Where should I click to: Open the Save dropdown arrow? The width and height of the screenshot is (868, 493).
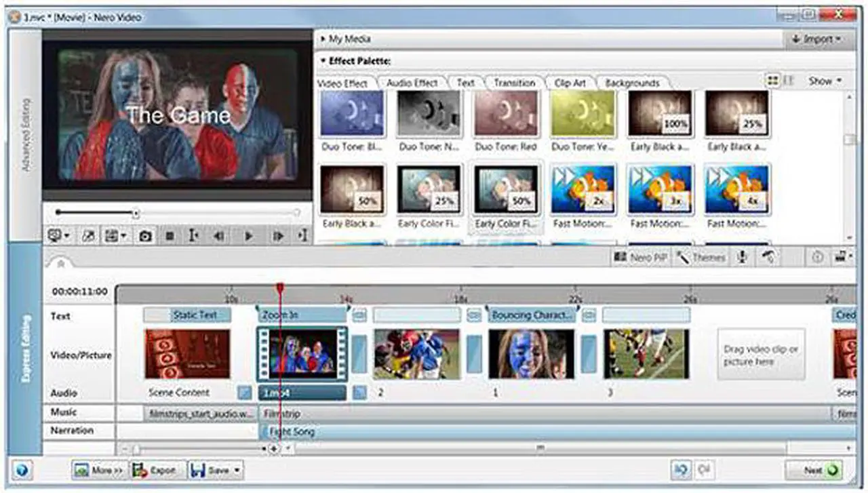tap(237, 470)
